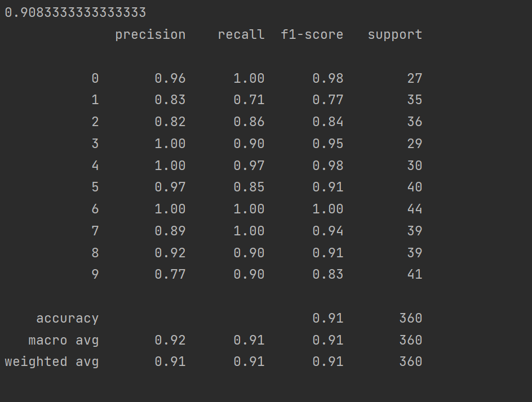
Task: Select support value 40 for class 5
Action: pyautogui.click(x=415, y=187)
